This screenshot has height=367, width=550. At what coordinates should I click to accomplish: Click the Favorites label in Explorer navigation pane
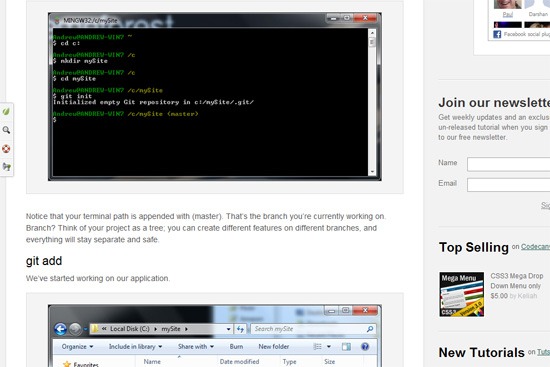pyautogui.click(x=86, y=364)
